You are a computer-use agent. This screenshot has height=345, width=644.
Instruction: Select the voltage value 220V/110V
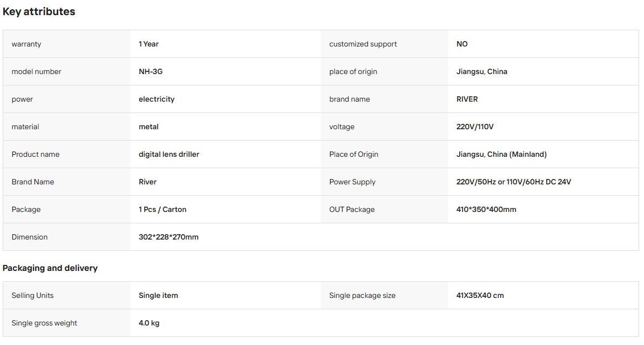point(475,127)
